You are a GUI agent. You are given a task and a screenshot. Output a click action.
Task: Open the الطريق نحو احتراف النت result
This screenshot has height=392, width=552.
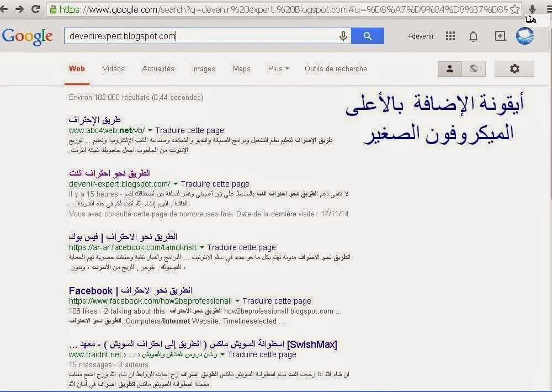coord(110,173)
